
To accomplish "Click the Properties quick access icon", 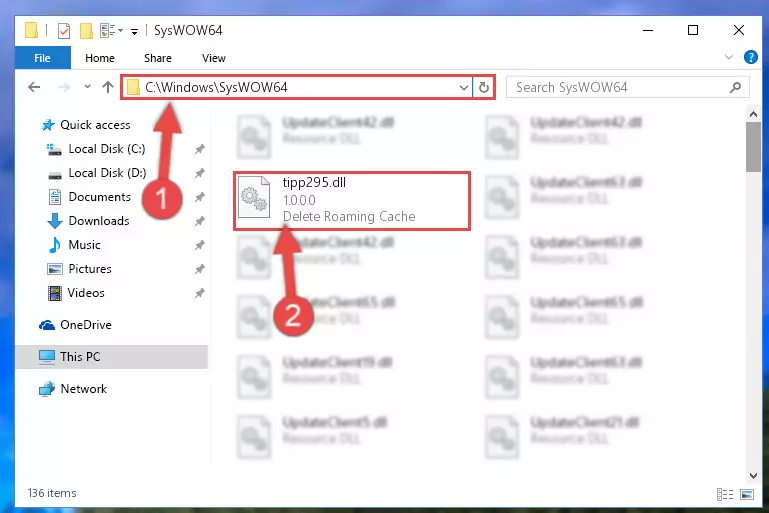I will pos(64,30).
